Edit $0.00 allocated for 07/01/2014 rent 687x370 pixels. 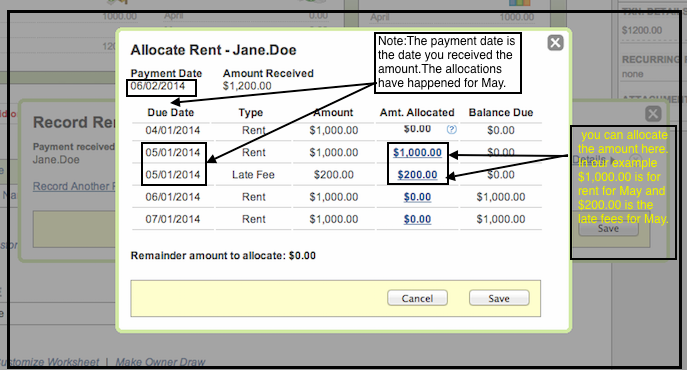coord(417,219)
